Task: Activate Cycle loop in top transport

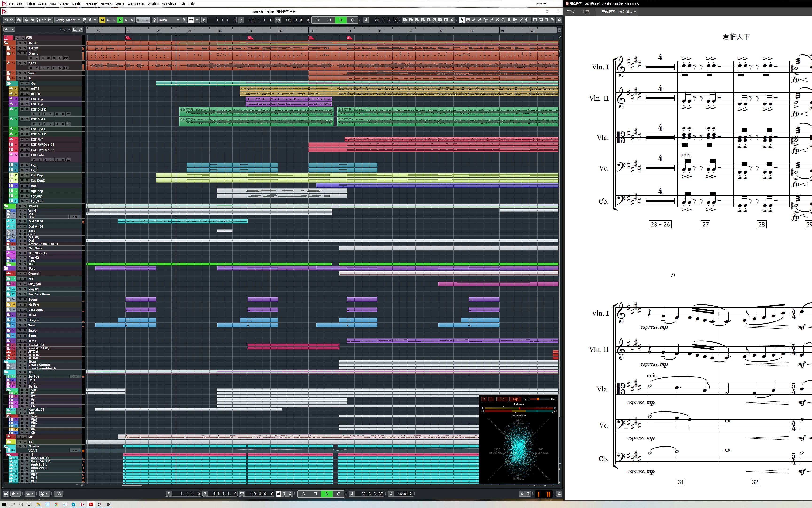Action: pos(317,20)
